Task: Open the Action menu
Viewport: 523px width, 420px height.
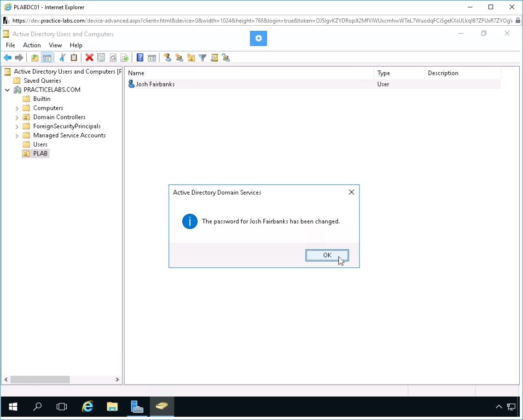Action: click(32, 45)
